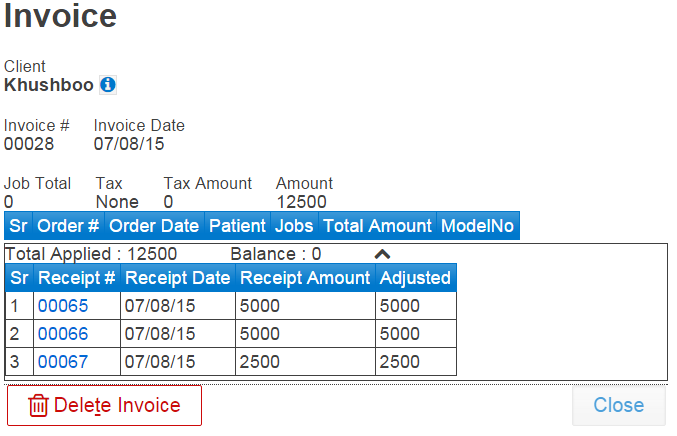Click the Delete Invoice button label
This screenshot has height=436, width=677.
point(117,405)
